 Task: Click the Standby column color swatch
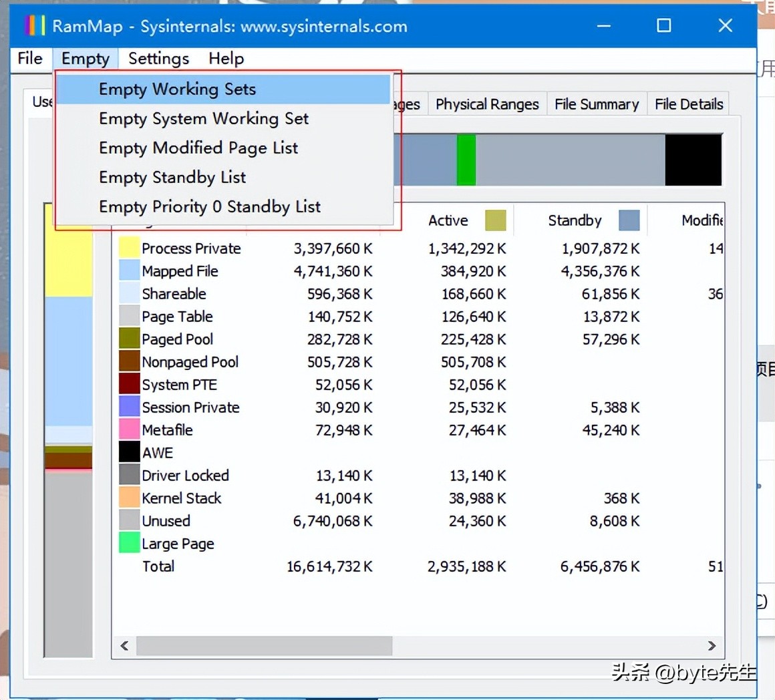629,220
